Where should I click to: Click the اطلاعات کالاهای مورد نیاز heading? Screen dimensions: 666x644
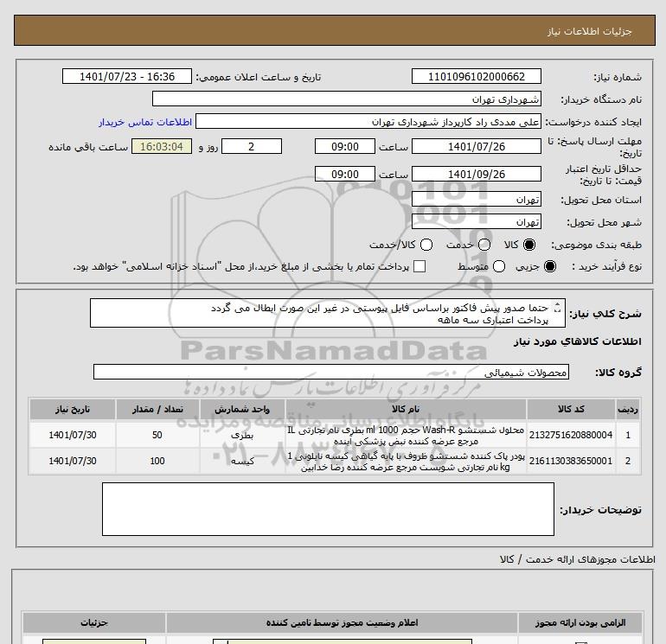pos(578,341)
